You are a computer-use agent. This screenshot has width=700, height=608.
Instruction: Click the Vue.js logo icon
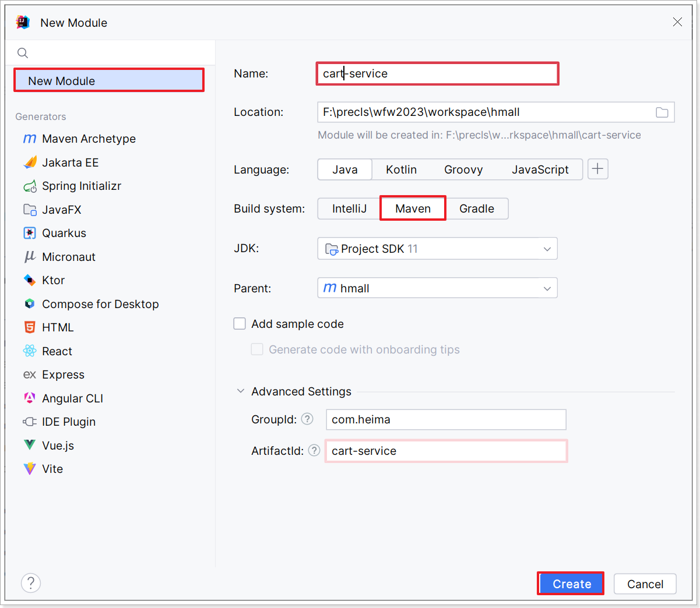coord(30,445)
